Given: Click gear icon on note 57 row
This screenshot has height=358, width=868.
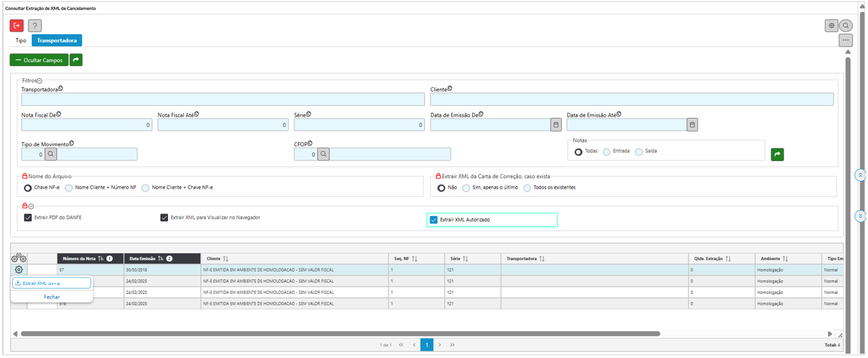Looking at the screenshot, I should coord(19,270).
